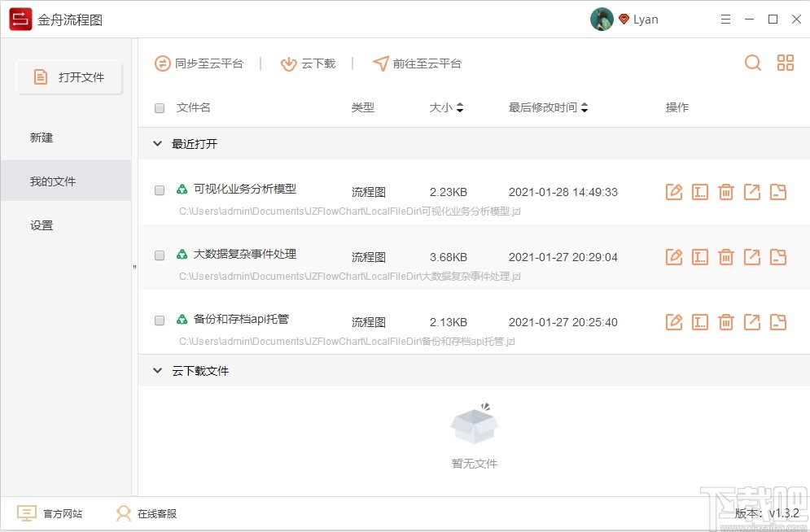Switch to the 设置 sidebar item

42,225
